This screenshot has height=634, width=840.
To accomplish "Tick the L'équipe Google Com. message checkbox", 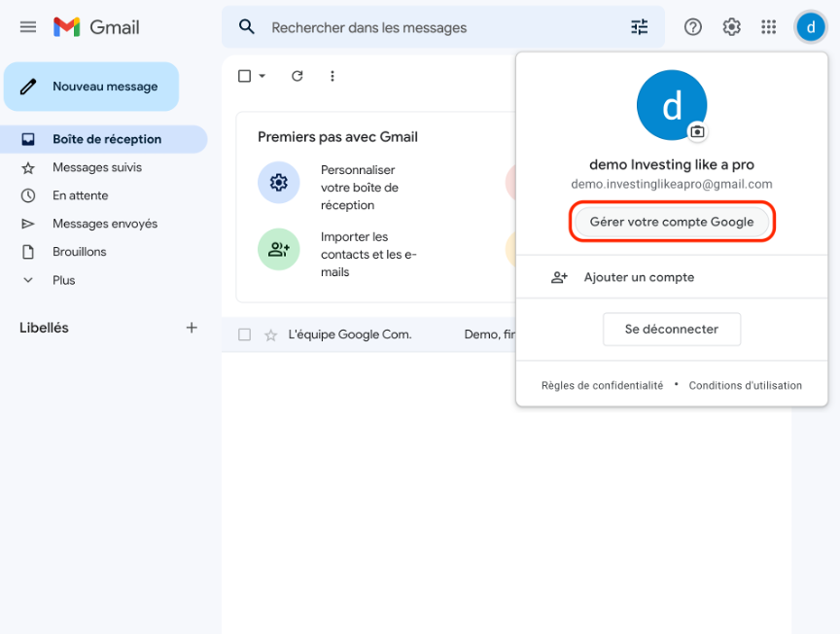I will [244, 335].
